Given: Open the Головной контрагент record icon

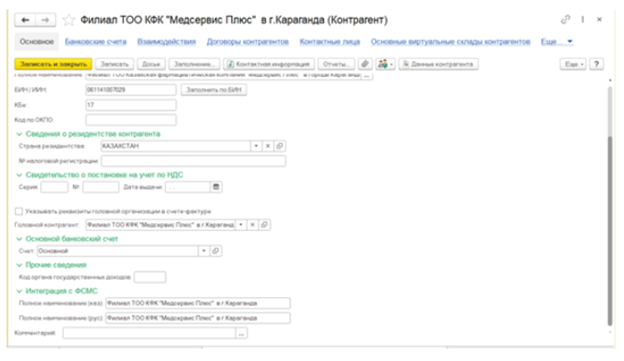Looking at the screenshot, I should tap(264, 225).
